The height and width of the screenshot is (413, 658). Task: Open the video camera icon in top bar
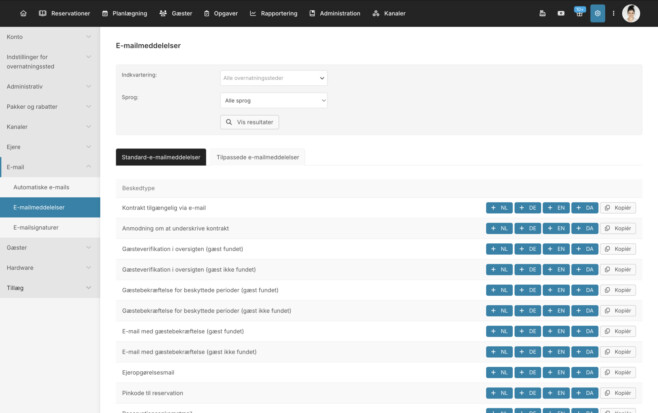[561, 13]
